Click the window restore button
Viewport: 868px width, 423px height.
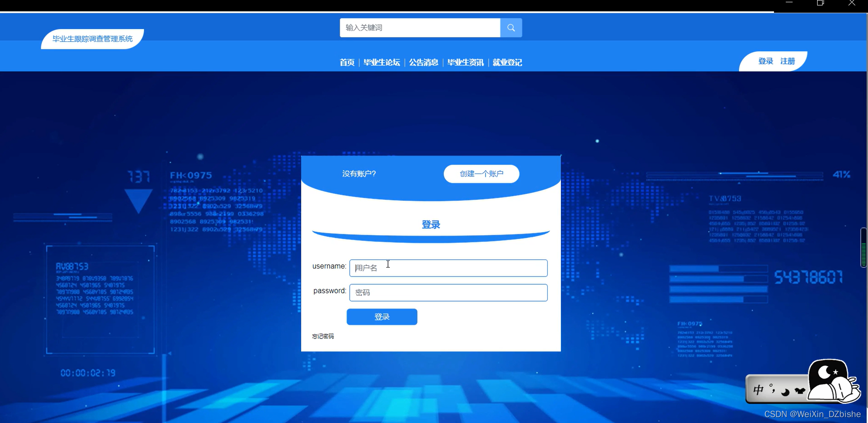click(820, 3)
